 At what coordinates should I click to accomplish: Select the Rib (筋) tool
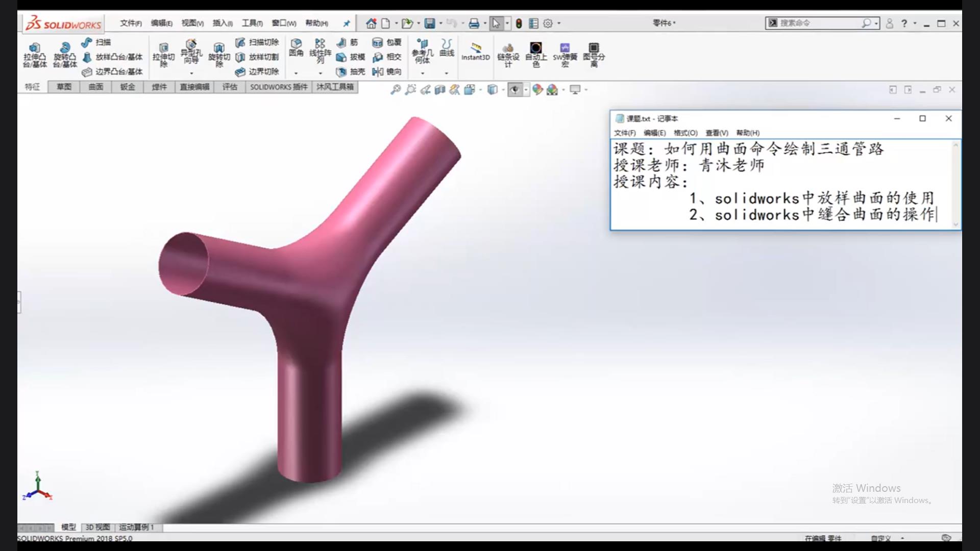click(x=348, y=42)
